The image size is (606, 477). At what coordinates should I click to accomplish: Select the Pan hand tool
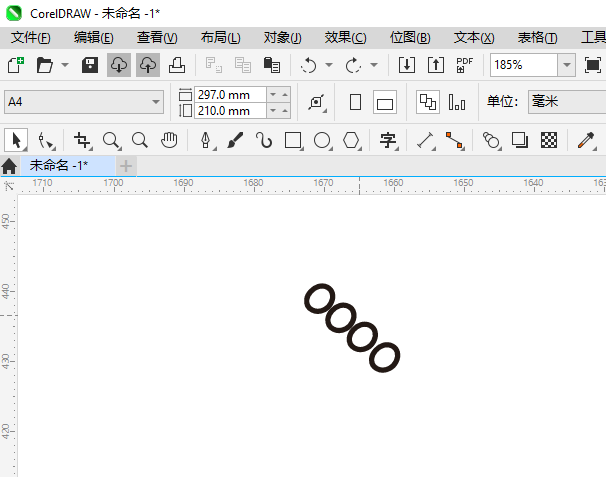click(169, 140)
